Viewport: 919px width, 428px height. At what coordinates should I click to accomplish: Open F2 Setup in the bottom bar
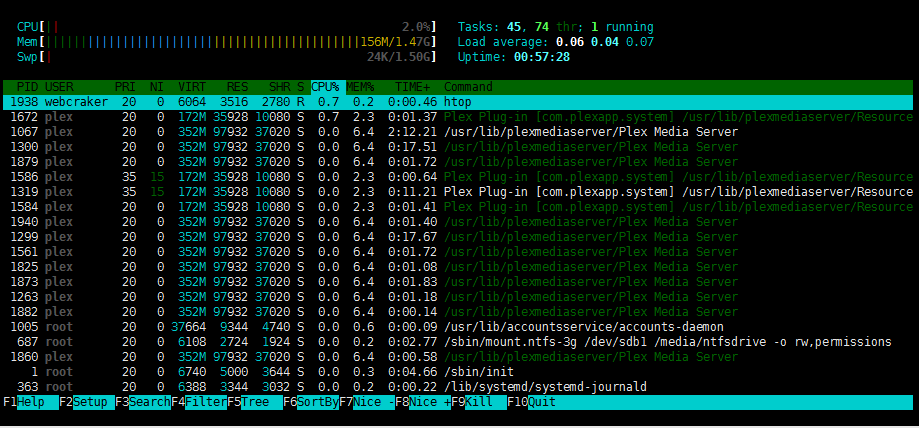pos(85,402)
